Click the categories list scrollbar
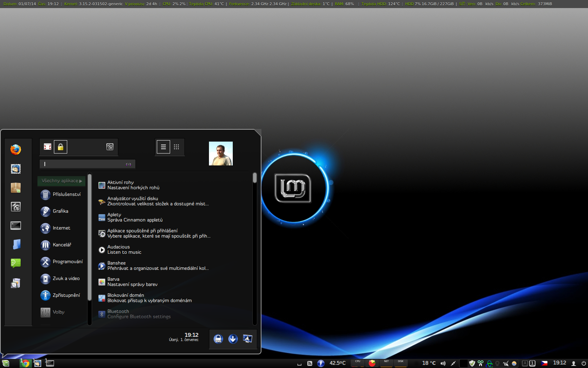The width and height of the screenshot is (588, 368). pos(90,237)
